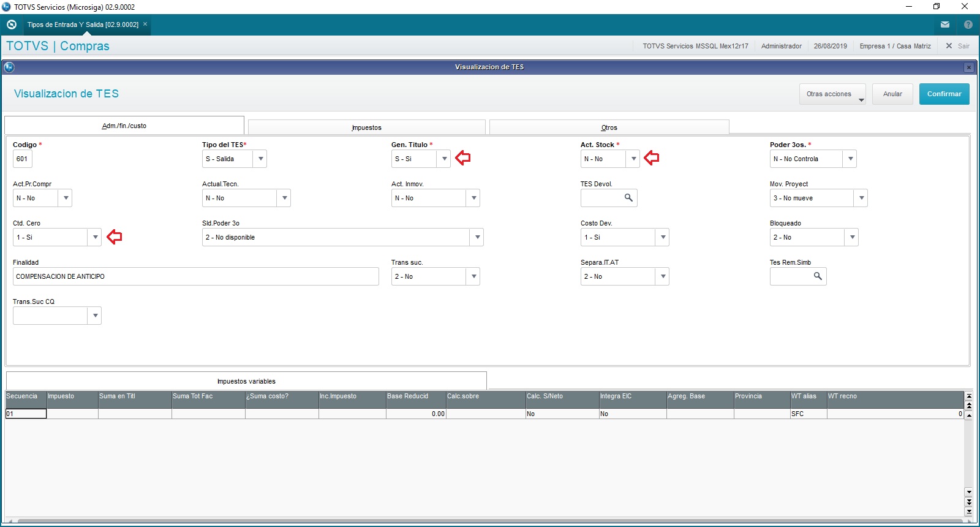Expand the Mov. Proyect dropdown
Viewport: 980px width, 527px height.
tap(861, 198)
